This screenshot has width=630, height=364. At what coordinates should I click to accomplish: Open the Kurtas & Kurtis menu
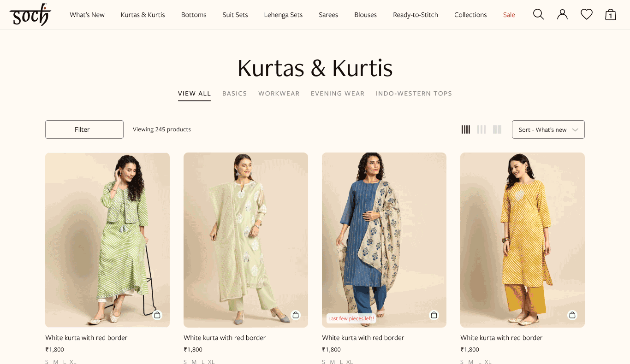click(143, 15)
